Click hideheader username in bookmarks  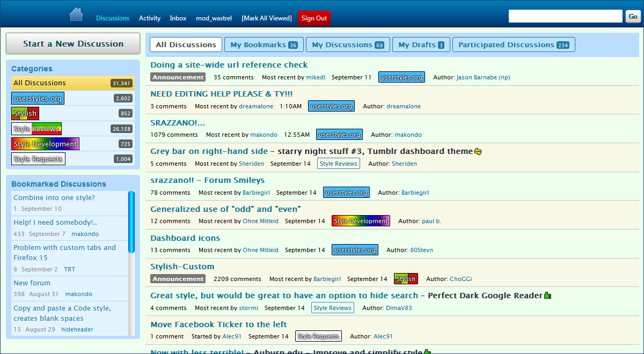[x=77, y=329]
